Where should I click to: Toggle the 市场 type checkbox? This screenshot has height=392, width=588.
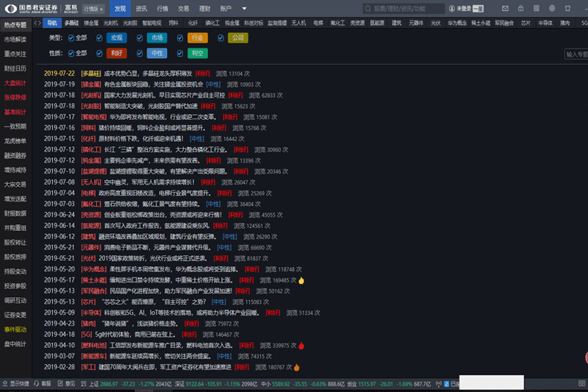click(140, 38)
